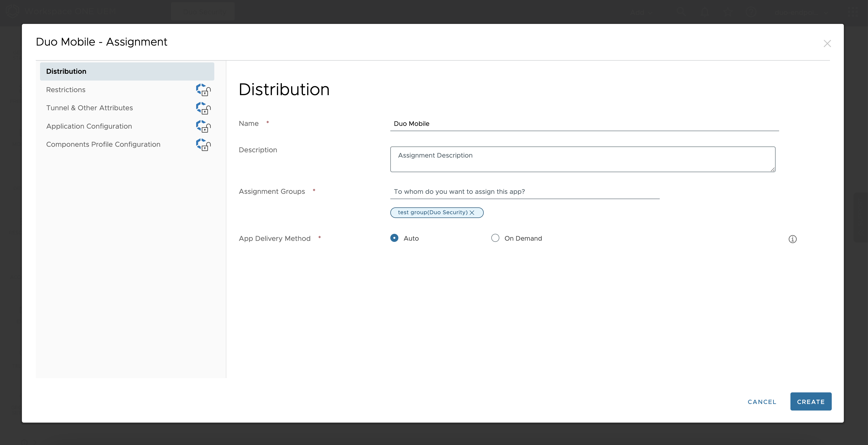Open the Add dropdown in the top bar
This screenshot has height=445, width=868.
[640, 12]
